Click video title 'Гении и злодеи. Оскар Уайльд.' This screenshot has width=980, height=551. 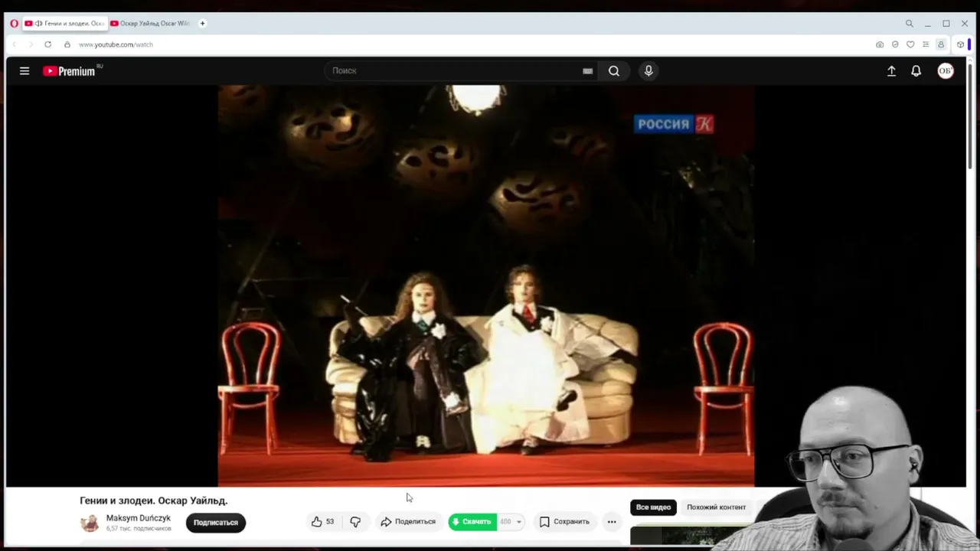click(x=154, y=500)
